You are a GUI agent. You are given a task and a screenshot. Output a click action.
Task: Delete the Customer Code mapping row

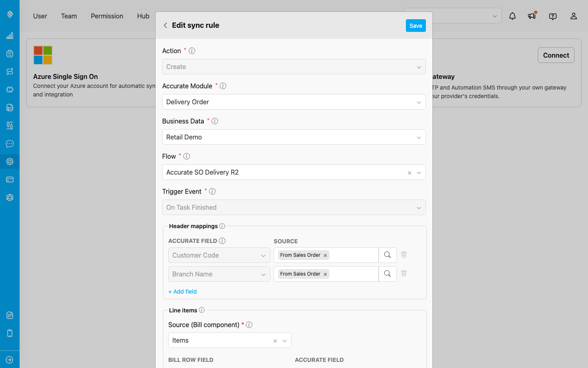coord(404,254)
